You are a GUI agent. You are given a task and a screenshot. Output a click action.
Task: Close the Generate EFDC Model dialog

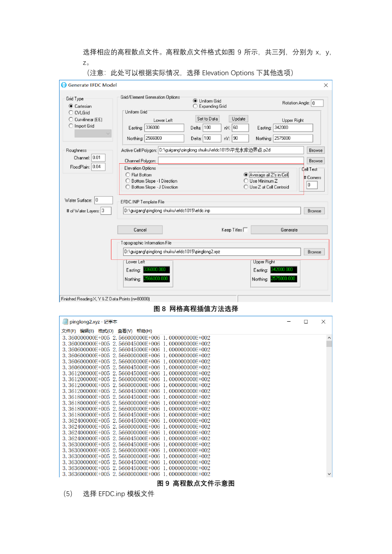coord(326,85)
